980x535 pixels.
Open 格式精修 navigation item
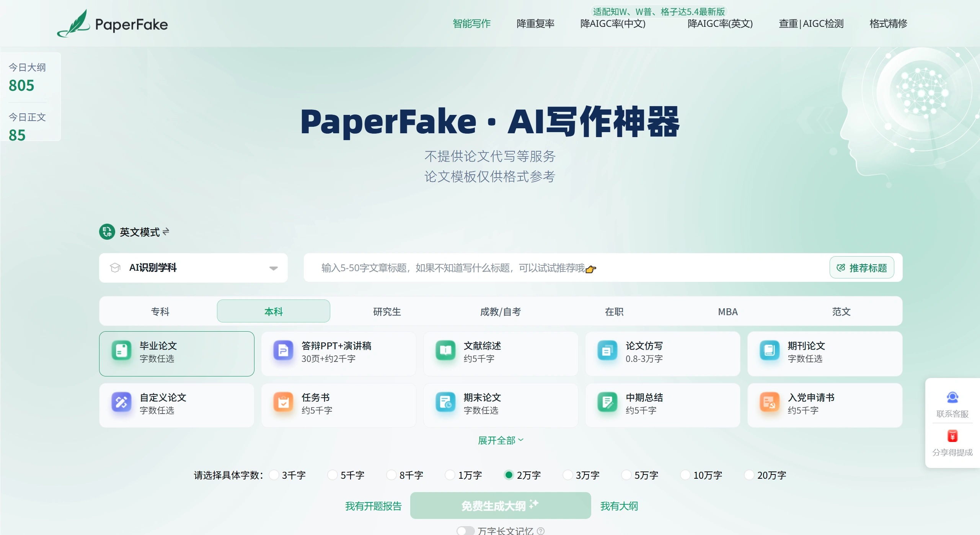point(888,24)
